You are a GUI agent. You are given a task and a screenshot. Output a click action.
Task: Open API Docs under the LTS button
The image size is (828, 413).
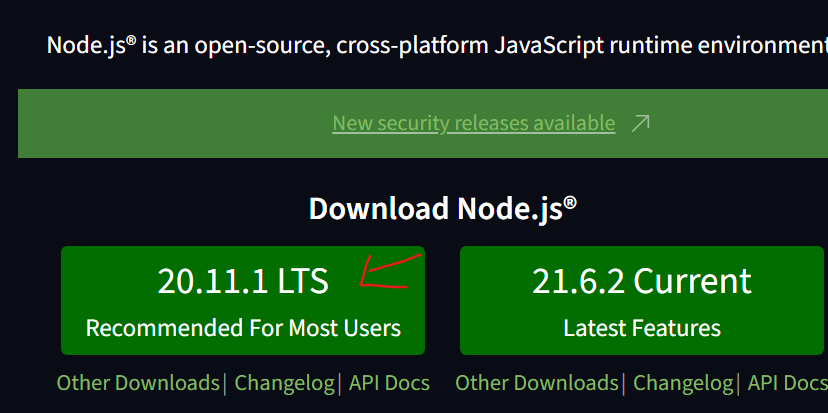click(x=389, y=383)
